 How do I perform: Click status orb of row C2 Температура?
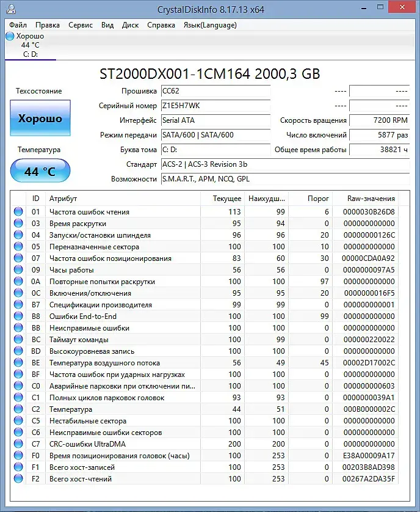(18, 409)
